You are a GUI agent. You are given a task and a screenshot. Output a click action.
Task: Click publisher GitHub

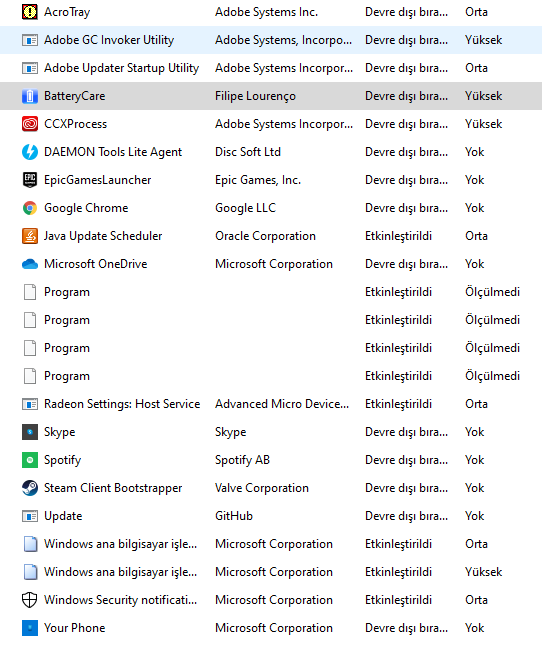[x=234, y=516]
